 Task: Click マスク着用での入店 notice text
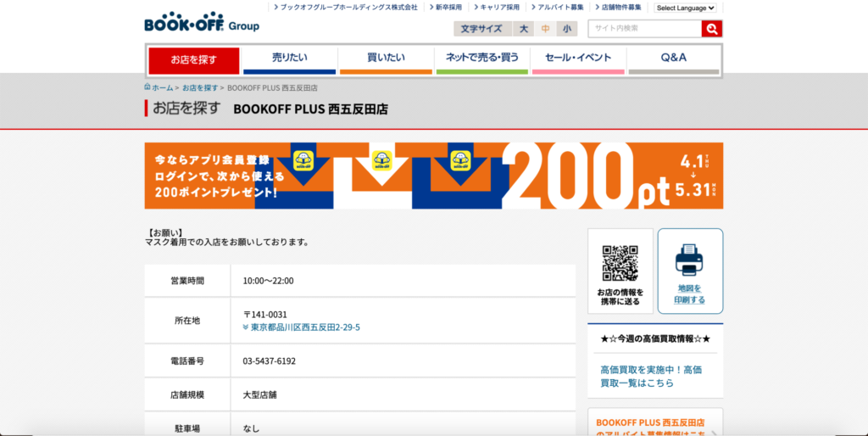coord(227,242)
